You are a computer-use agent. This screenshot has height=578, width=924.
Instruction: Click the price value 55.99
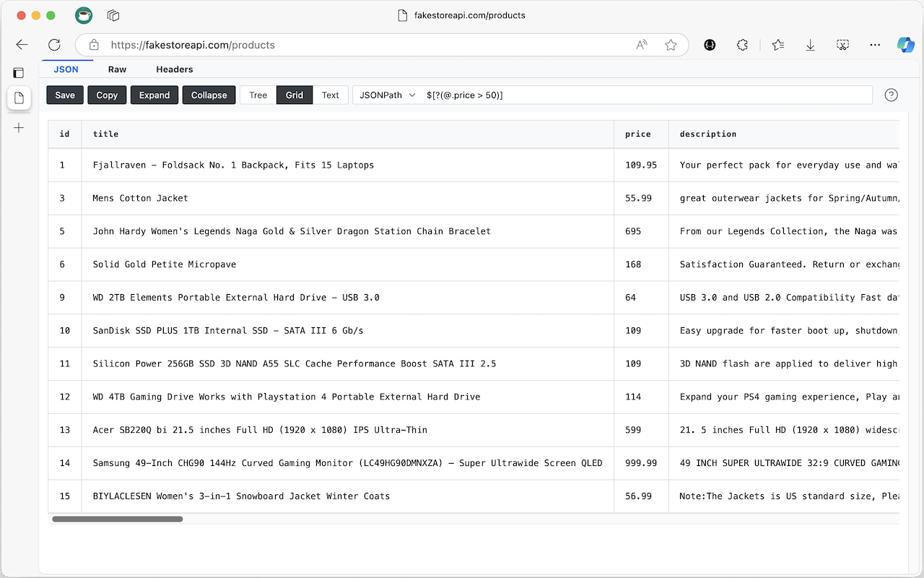638,198
